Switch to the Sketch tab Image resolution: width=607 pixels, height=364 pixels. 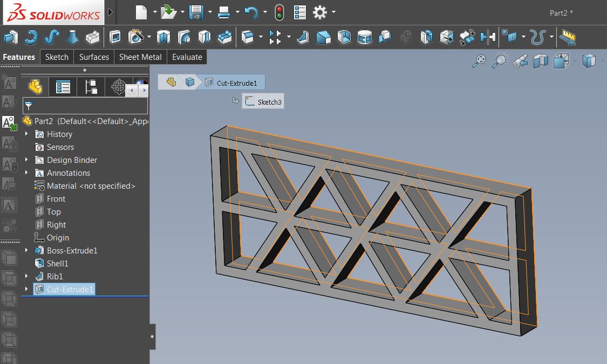pyautogui.click(x=57, y=57)
